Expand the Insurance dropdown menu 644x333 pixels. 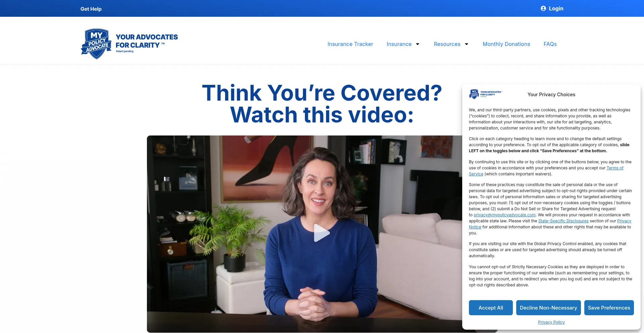click(x=399, y=44)
